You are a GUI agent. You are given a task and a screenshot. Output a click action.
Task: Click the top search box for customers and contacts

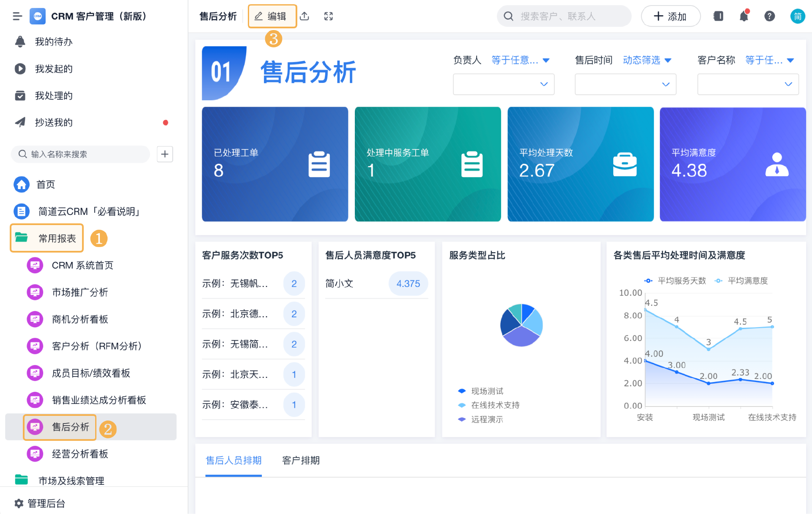[x=564, y=16]
